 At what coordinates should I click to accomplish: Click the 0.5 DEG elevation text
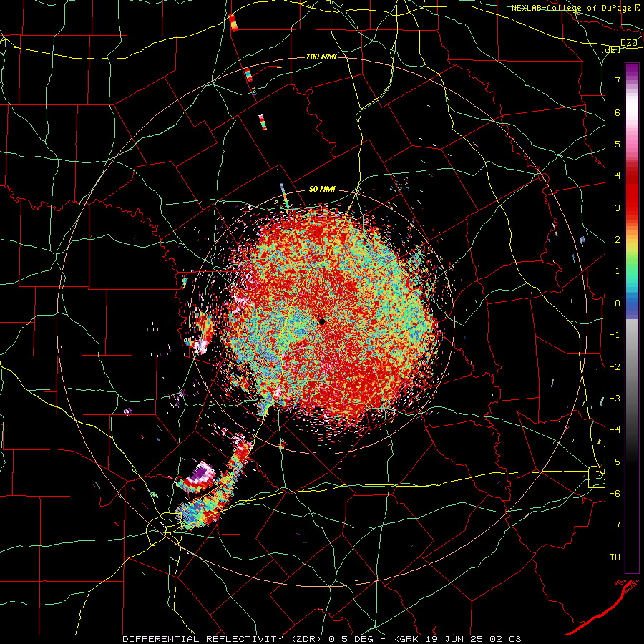351,639
